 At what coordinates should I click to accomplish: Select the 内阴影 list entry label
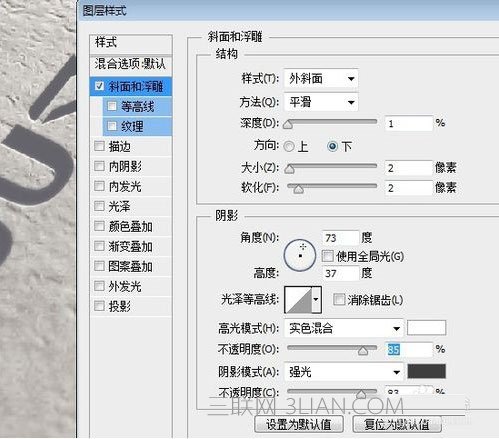[x=125, y=166]
